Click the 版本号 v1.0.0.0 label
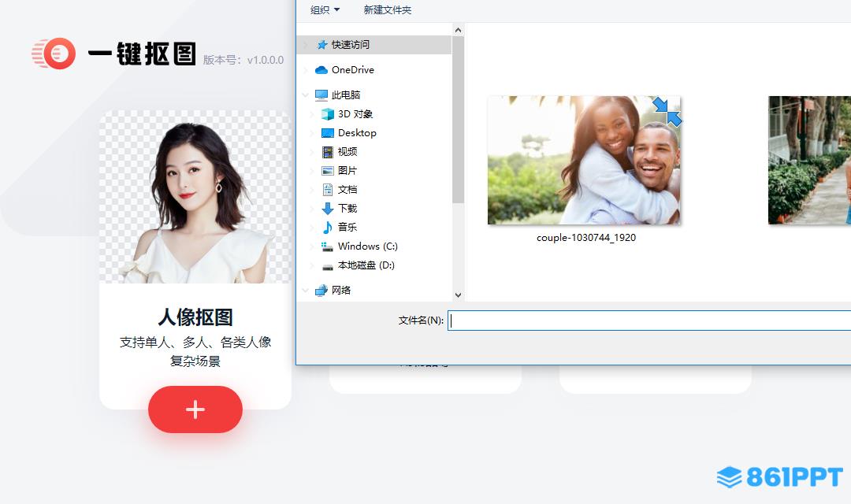851x504 pixels. 243,60
